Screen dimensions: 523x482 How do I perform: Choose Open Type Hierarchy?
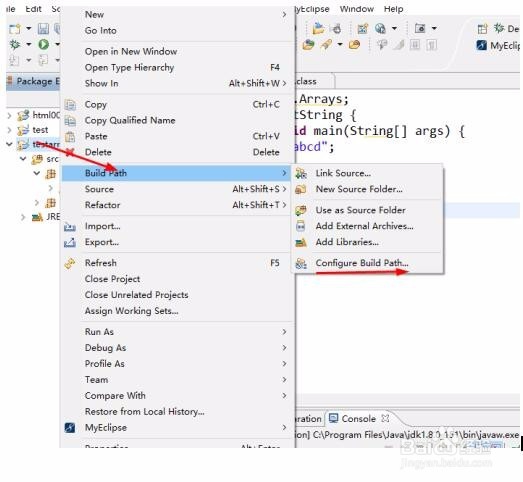point(176,67)
